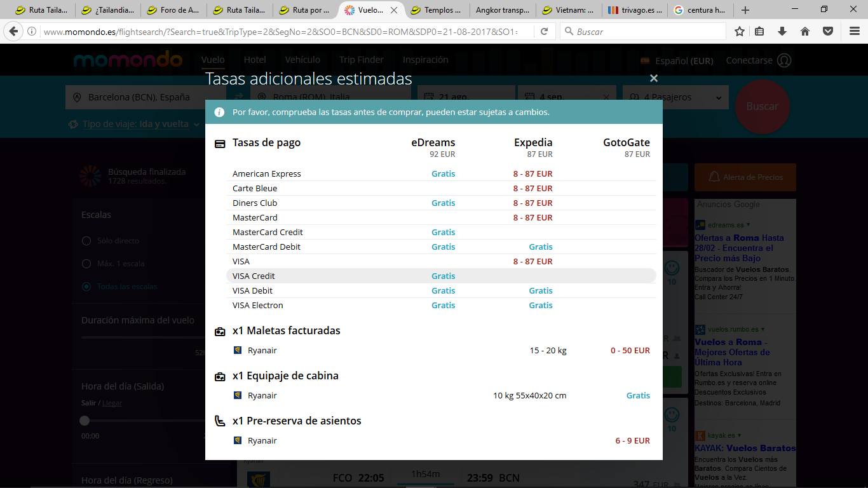Click the Ryanair logo under Maletas facturadas

pos(238,350)
